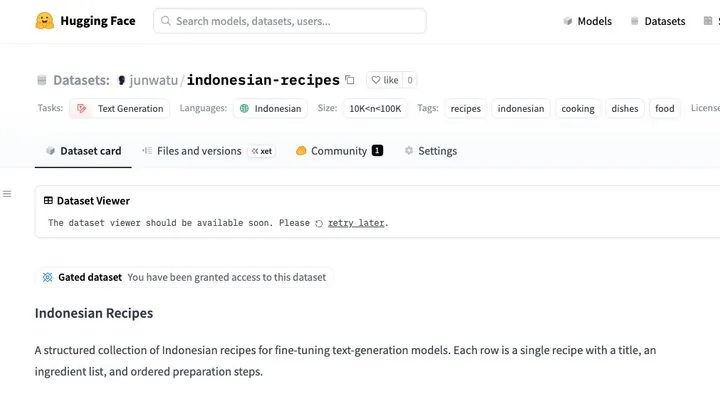Screen dimensions: 720x404
Task: Select the cooking tag
Action: [x=578, y=108]
